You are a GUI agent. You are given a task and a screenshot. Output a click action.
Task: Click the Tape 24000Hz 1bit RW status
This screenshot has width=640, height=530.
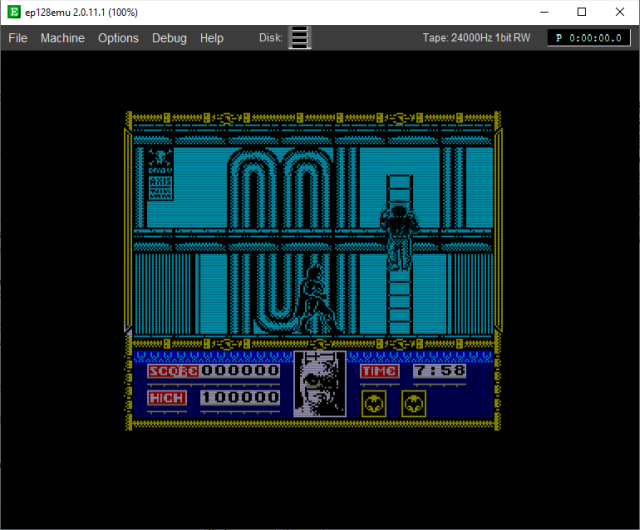[476, 38]
